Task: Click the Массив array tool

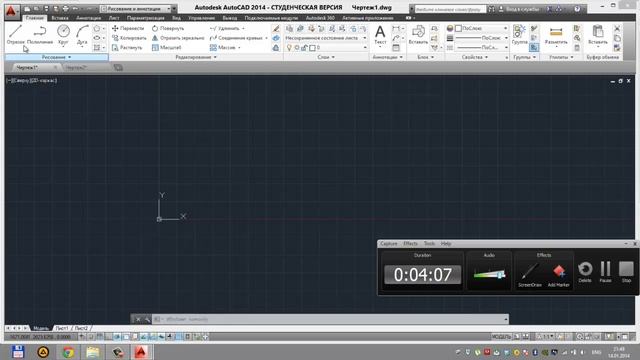Action: pyautogui.click(x=222, y=48)
